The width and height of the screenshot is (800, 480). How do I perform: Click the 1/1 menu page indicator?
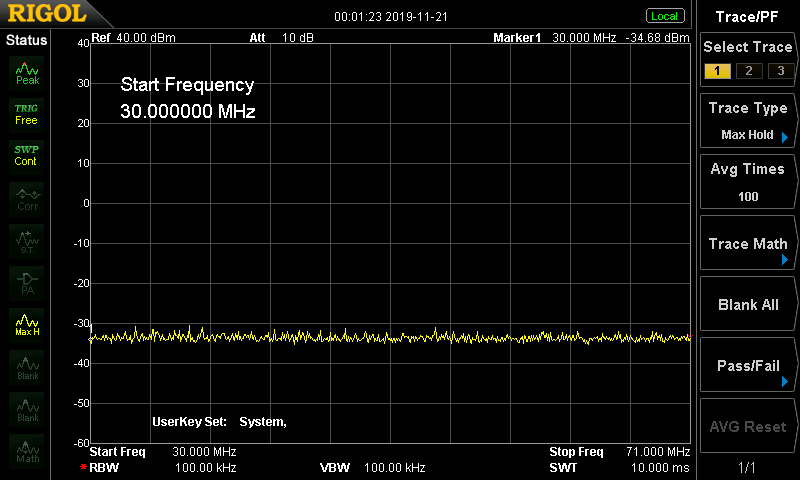pyautogui.click(x=747, y=467)
